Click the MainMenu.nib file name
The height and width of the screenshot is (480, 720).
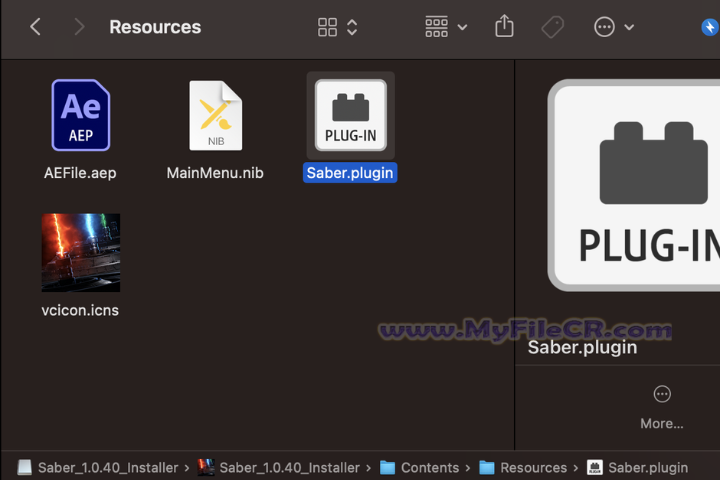(x=215, y=173)
